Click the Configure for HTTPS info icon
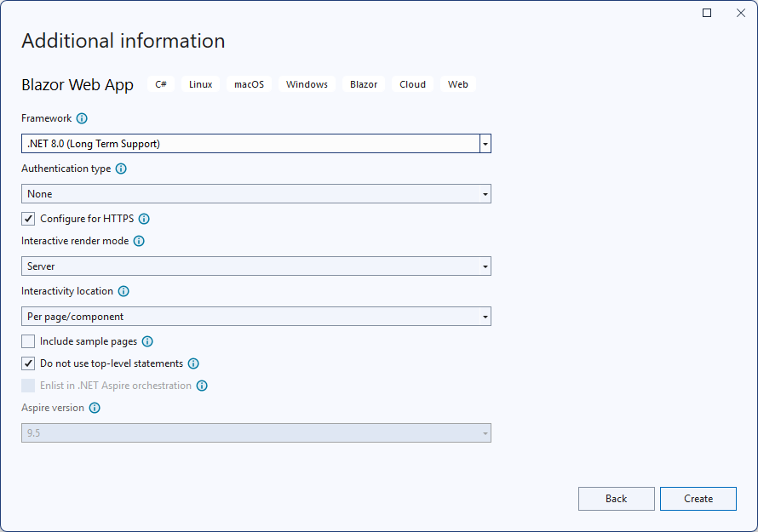Screen dimensions: 758x532 click(143, 219)
